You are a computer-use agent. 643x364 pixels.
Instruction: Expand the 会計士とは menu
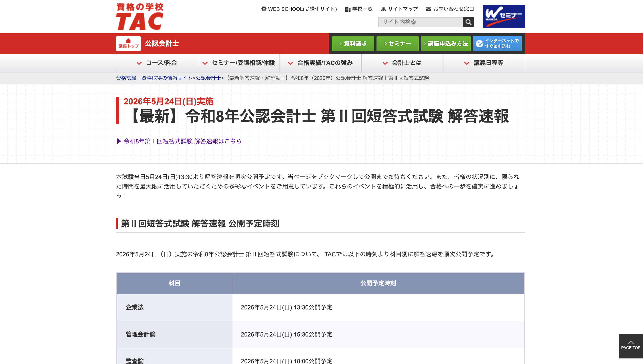(402, 63)
